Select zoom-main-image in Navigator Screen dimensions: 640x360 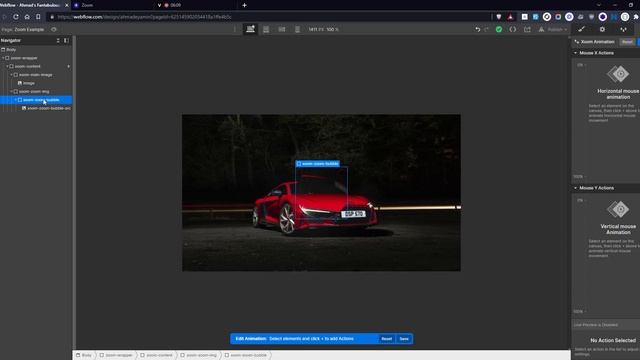(36, 75)
